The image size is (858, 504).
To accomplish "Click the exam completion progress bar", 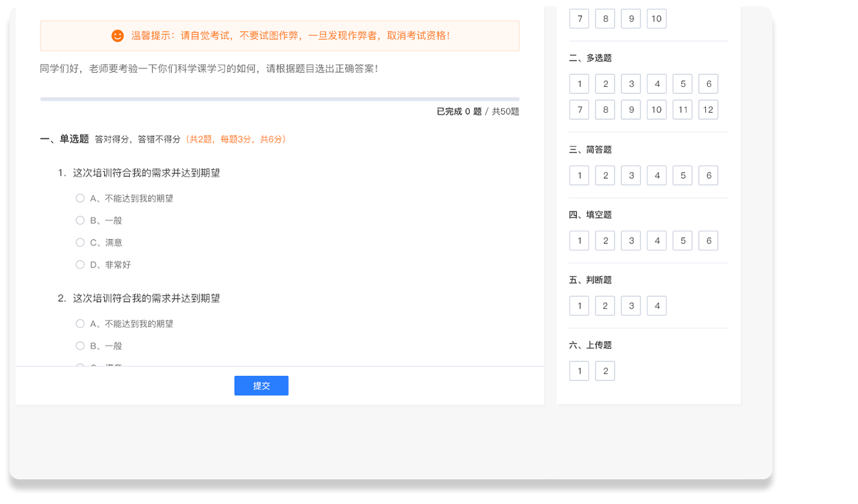I will [x=279, y=100].
